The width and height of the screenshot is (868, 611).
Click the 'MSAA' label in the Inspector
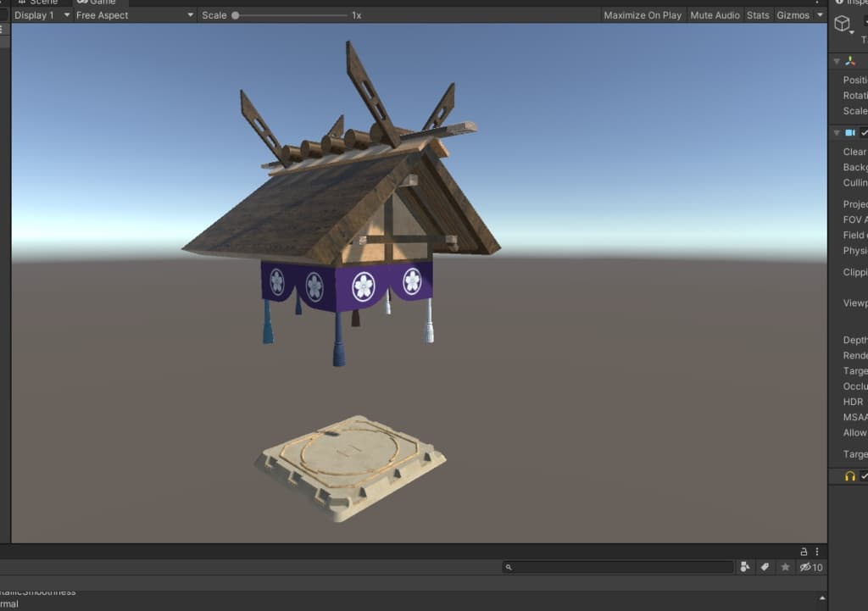coord(855,417)
